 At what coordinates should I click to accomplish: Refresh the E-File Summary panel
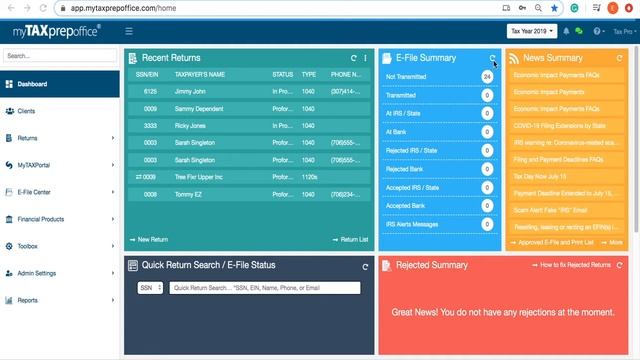coord(493,58)
